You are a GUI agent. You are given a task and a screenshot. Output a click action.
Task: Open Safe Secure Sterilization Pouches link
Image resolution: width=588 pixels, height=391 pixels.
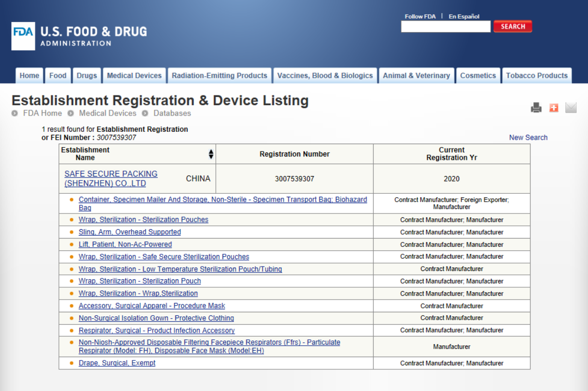click(x=164, y=257)
